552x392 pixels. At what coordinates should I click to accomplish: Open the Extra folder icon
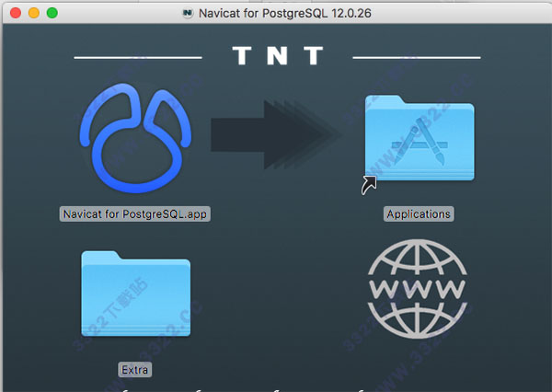pyautogui.click(x=135, y=294)
